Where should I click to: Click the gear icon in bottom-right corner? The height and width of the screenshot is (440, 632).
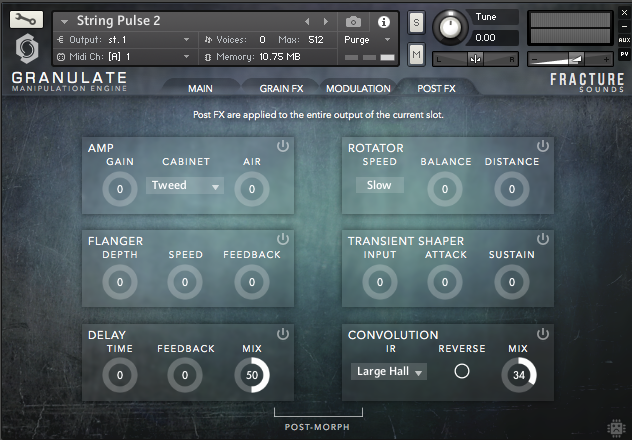[x=618, y=428]
